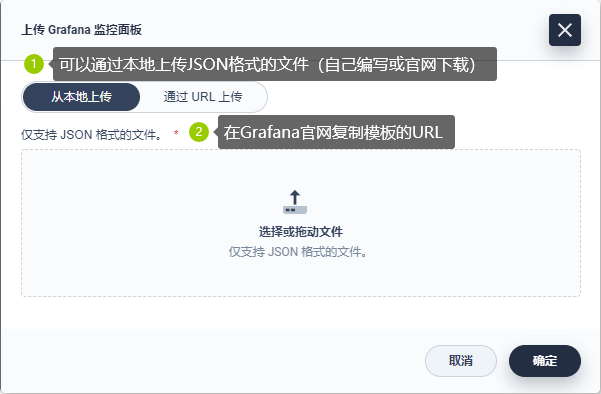This screenshot has height=394, width=601.
Task: Click the red required asterisk
Action: pos(176,133)
